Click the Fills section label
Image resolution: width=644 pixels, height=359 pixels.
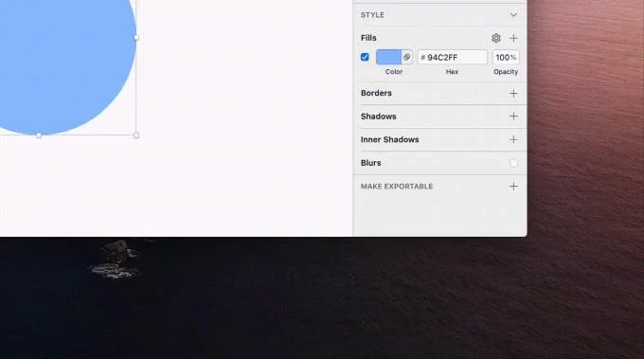point(368,38)
